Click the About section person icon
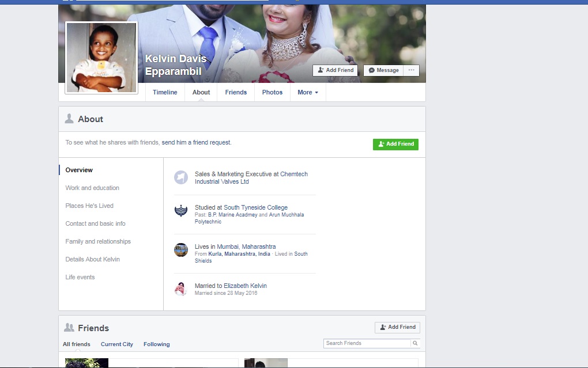588x368 pixels. pyautogui.click(x=69, y=119)
